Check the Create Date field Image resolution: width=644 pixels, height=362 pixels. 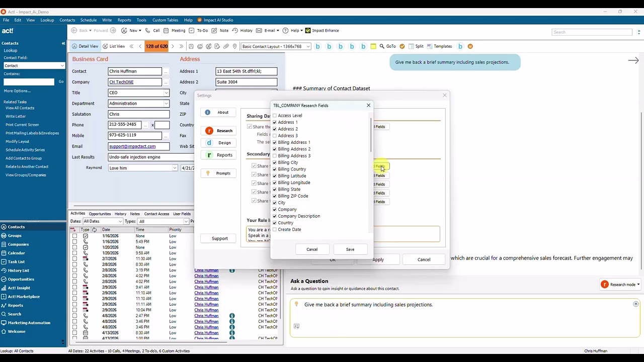click(x=275, y=230)
